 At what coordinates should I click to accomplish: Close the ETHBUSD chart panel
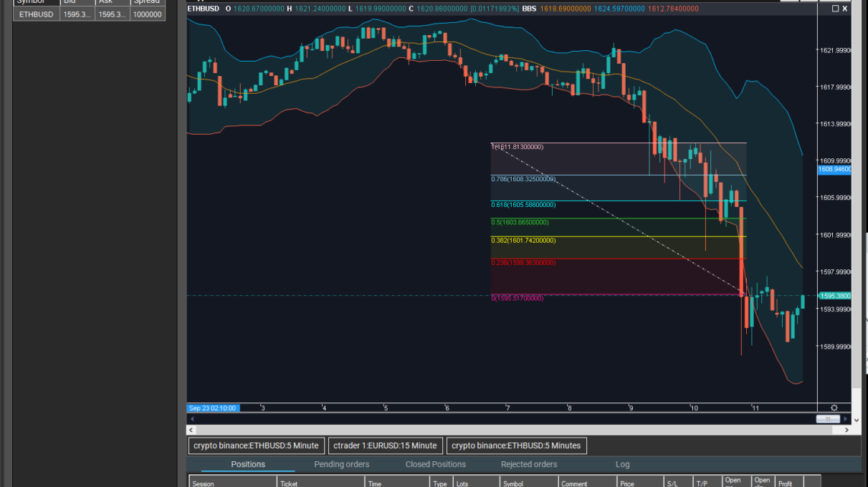pyautogui.click(x=845, y=8)
